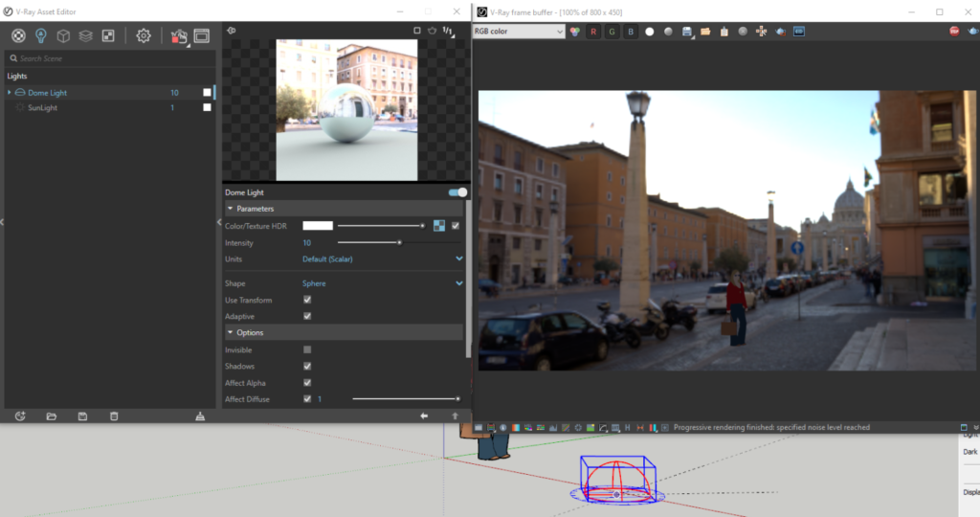Select the Lights lightbulb icon
This screenshot has height=517, width=980.
tap(40, 35)
